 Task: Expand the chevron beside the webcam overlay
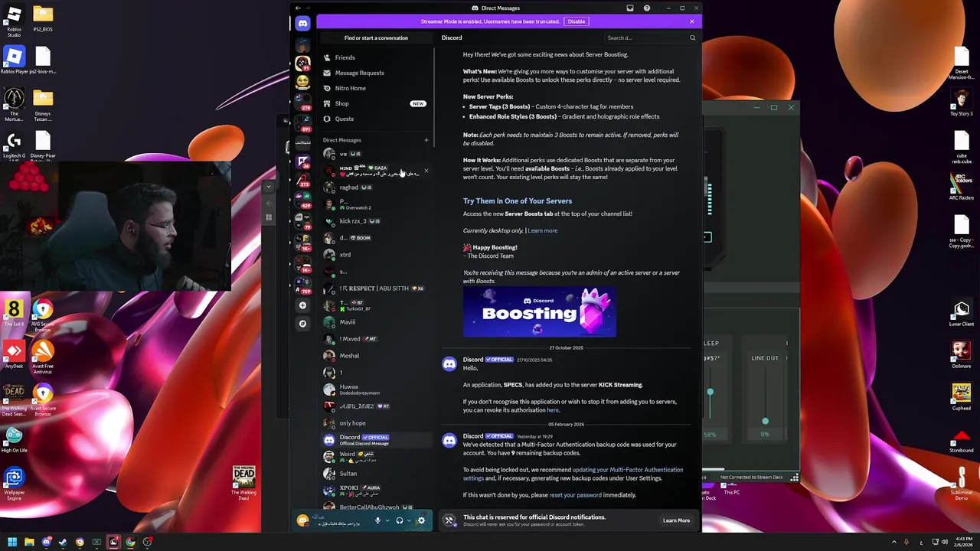coord(269,186)
